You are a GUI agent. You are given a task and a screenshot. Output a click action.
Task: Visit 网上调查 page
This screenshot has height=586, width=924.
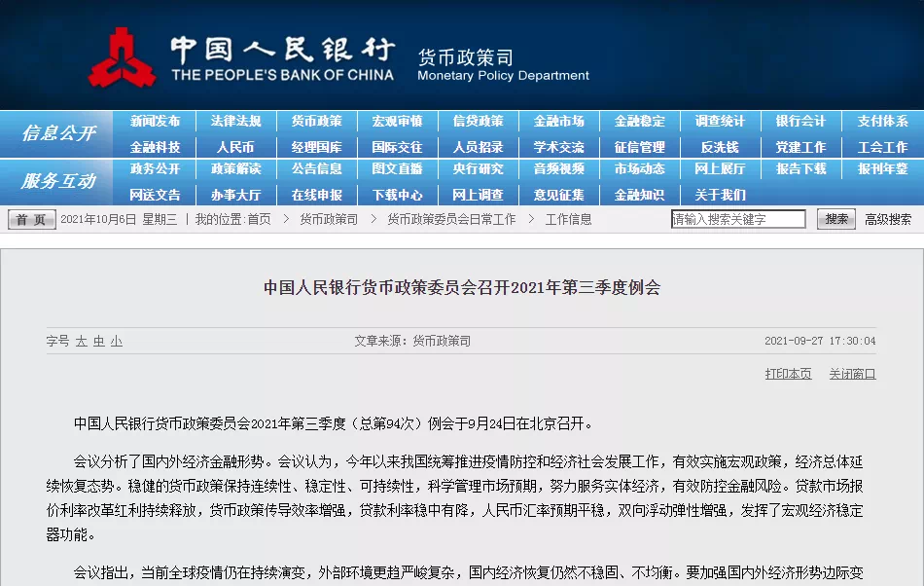tap(478, 195)
